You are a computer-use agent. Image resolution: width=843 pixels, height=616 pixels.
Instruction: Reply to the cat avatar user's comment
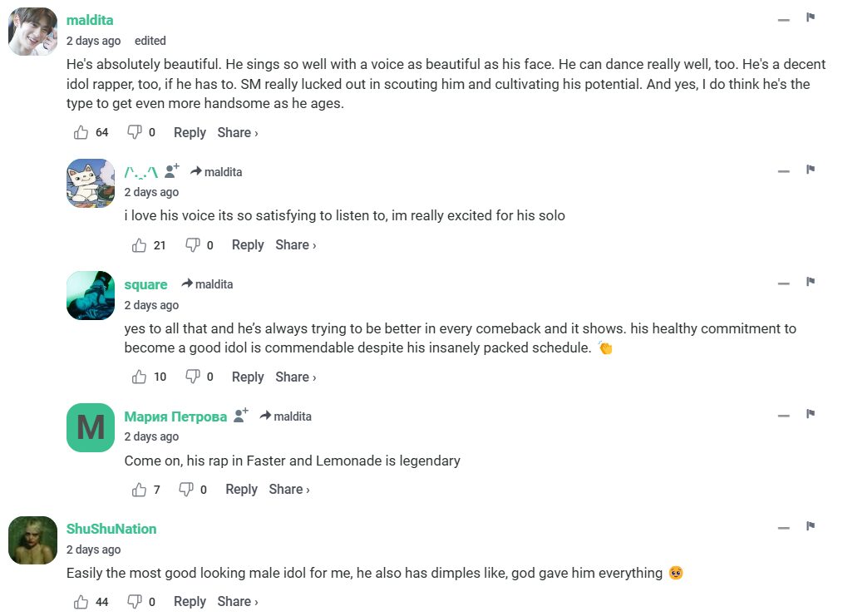click(x=248, y=245)
